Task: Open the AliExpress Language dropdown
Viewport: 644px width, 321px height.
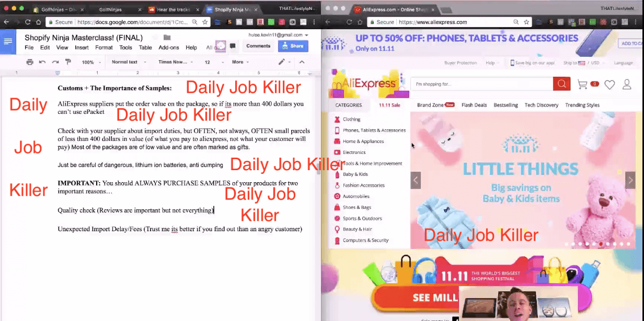Action: pyautogui.click(x=623, y=63)
